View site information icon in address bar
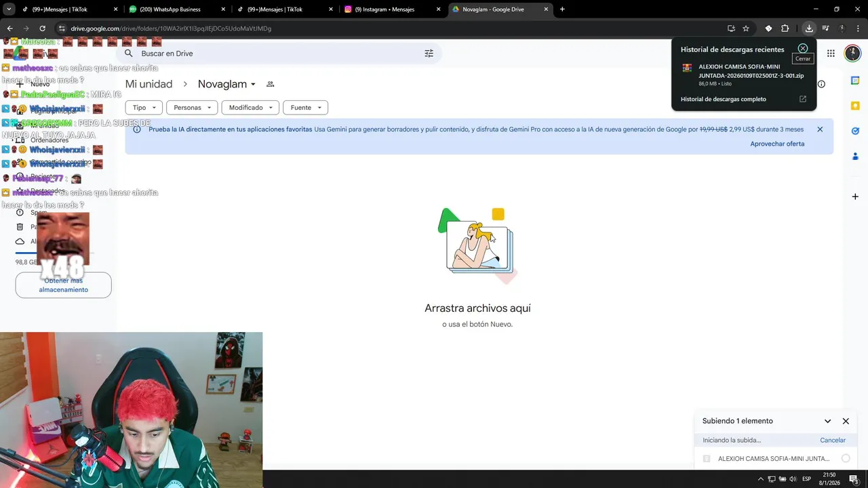Screen dimensions: 868x488 (61, 28)
